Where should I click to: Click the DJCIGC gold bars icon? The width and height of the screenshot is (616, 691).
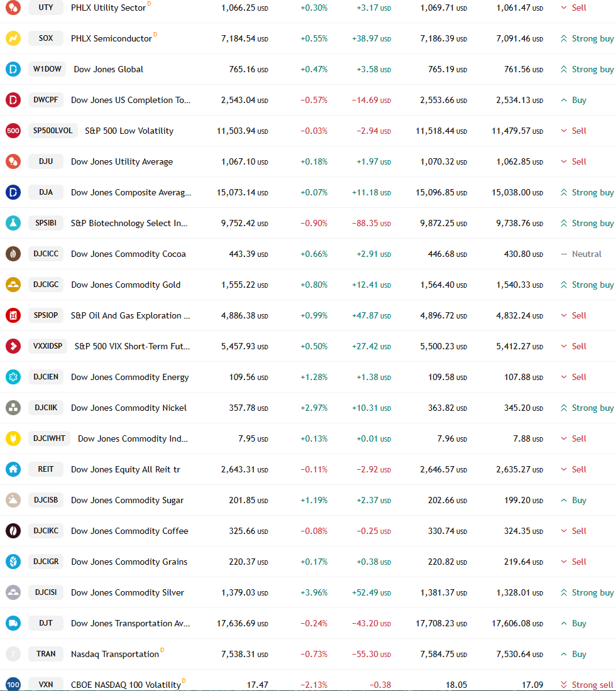click(x=13, y=285)
